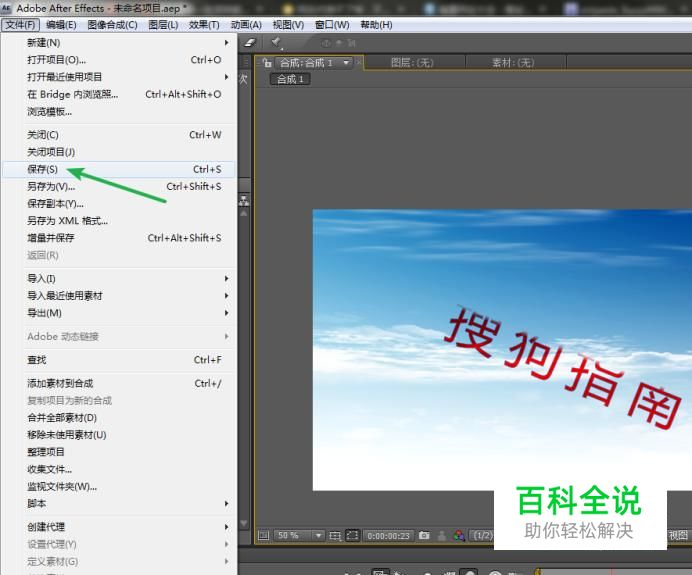The width and height of the screenshot is (692, 575).
Task: Select the Eraser tool in toolbar
Action: click(250, 42)
